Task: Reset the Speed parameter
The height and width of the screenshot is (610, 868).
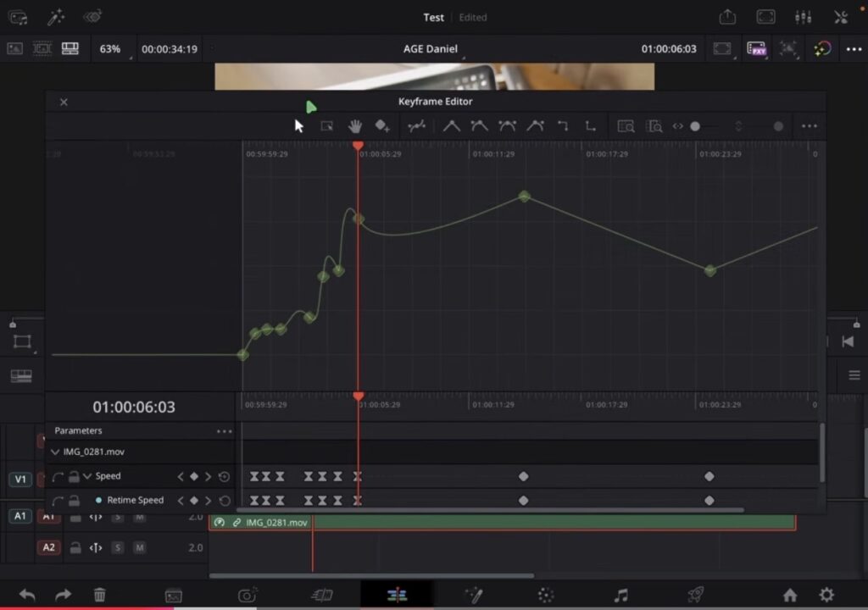Action: [224, 476]
